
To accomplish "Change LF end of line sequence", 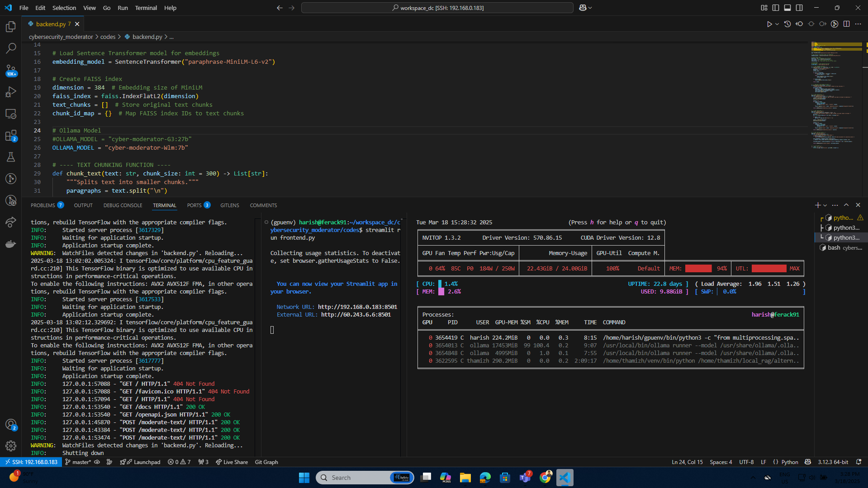I will tap(764, 462).
